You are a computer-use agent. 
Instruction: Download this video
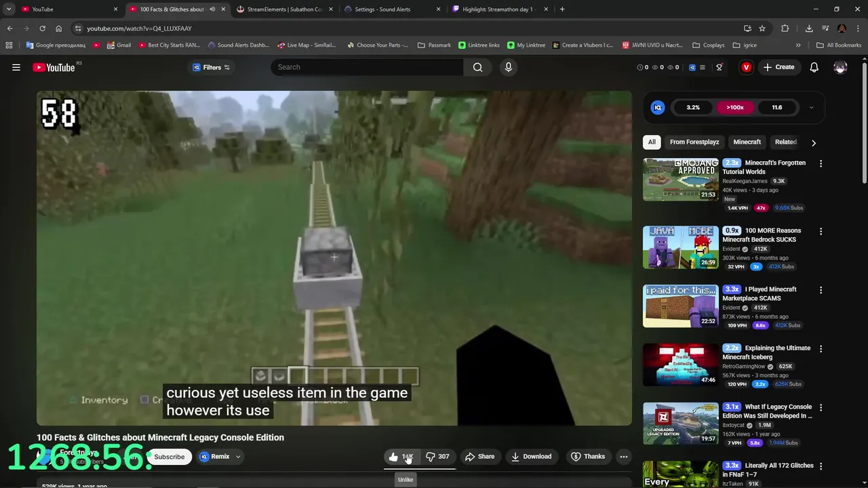pos(531,457)
